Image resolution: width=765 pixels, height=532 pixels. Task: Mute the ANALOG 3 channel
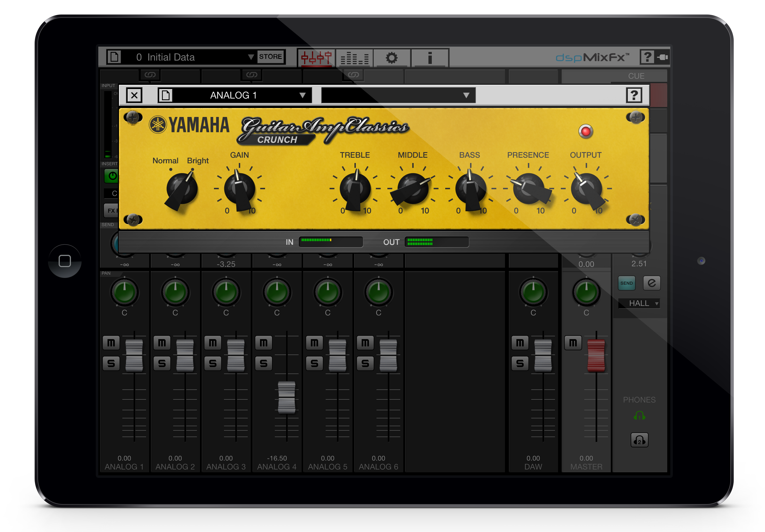click(x=213, y=342)
